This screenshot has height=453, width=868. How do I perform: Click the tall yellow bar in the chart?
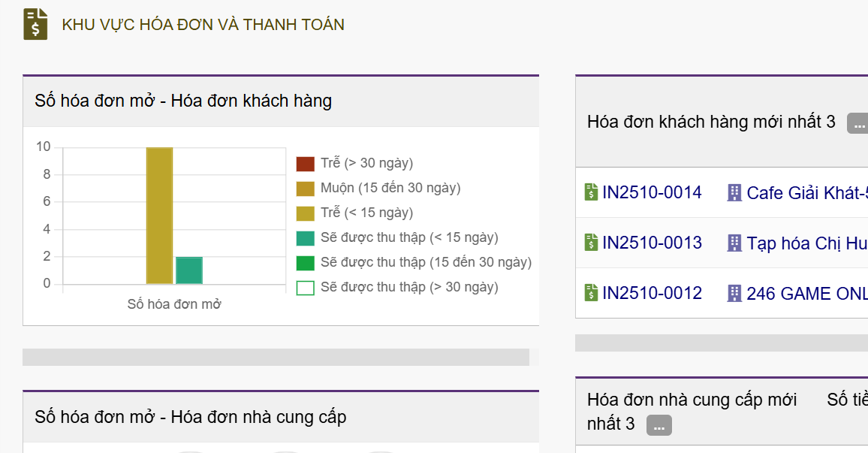pyautogui.click(x=159, y=216)
